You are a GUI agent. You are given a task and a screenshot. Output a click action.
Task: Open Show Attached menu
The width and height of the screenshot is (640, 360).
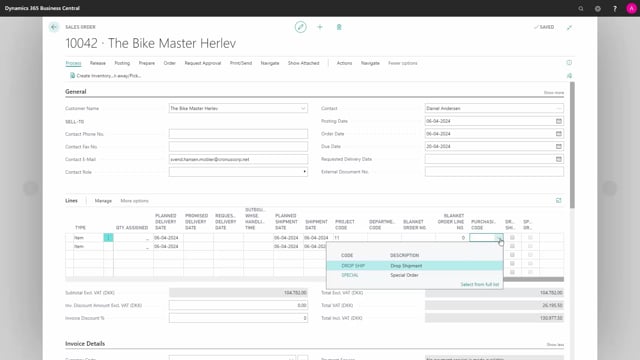coord(303,63)
